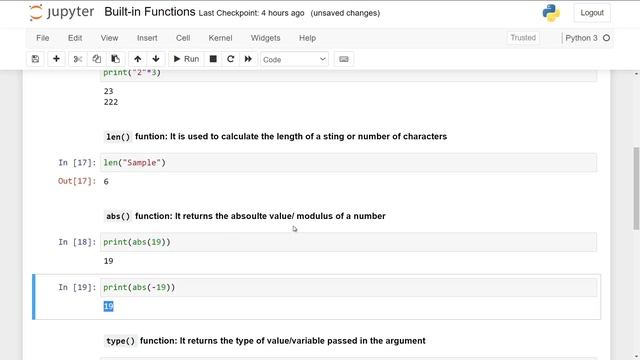Click the abs() function markdown heading
The height and width of the screenshot is (360, 640).
coord(245,216)
